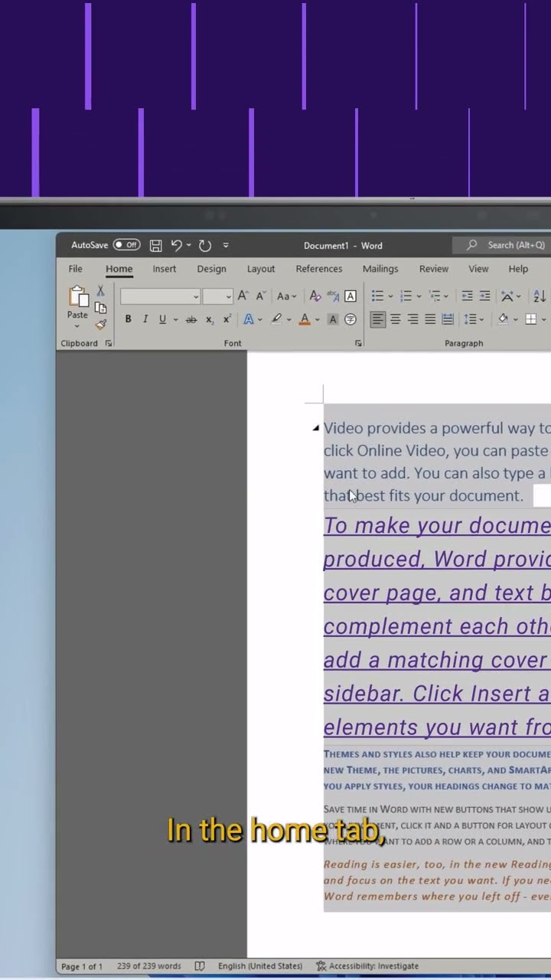
Task: Click the Superscript icon
Action: pyautogui.click(x=227, y=320)
